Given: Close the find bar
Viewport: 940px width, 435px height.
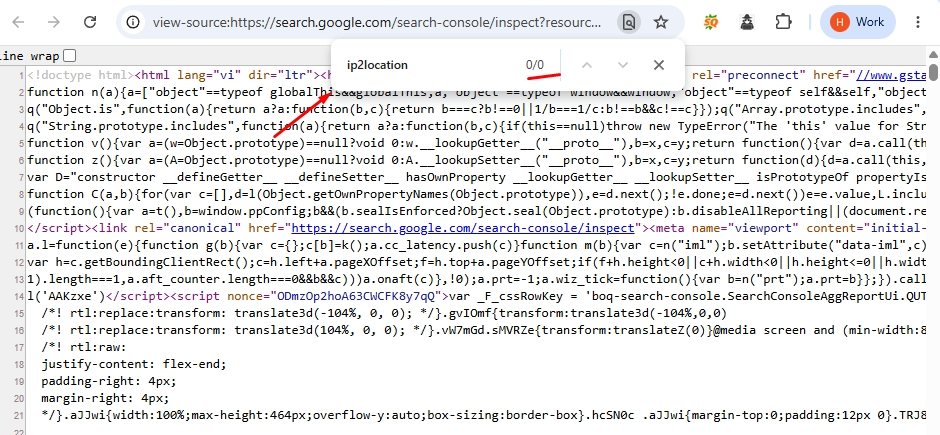Looking at the screenshot, I should point(659,65).
